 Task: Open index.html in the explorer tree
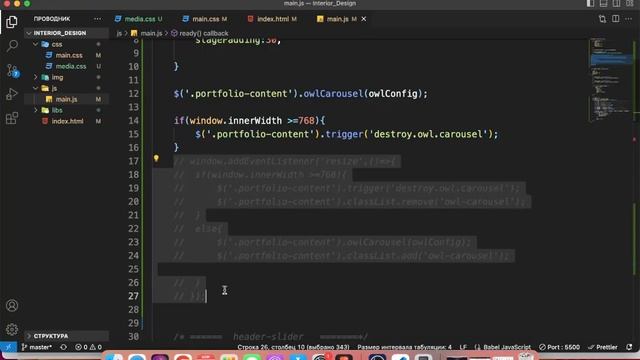click(67, 121)
